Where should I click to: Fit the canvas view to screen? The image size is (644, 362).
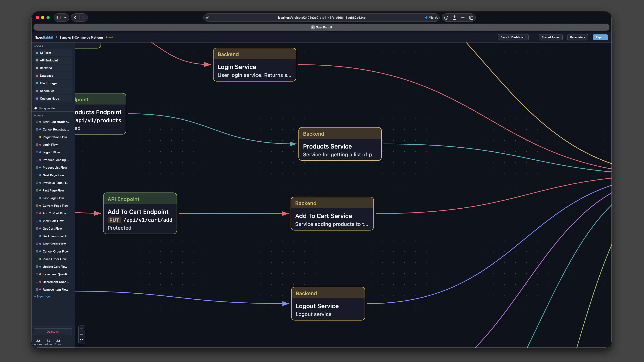82,341
